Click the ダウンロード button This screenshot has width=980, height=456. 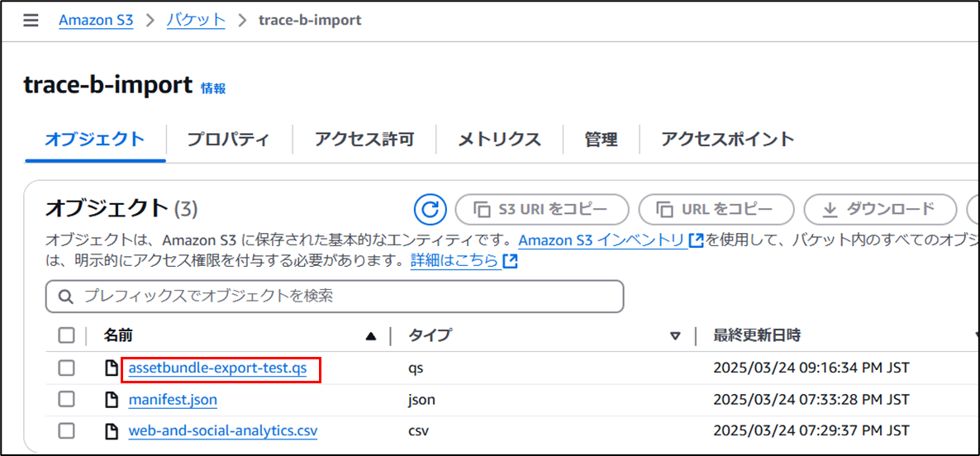(880, 209)
